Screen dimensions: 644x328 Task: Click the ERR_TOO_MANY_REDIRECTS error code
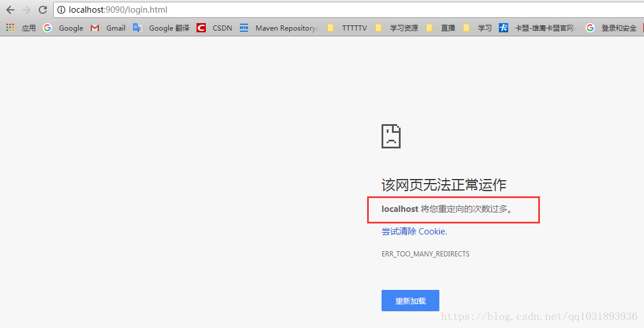(425, 254)
